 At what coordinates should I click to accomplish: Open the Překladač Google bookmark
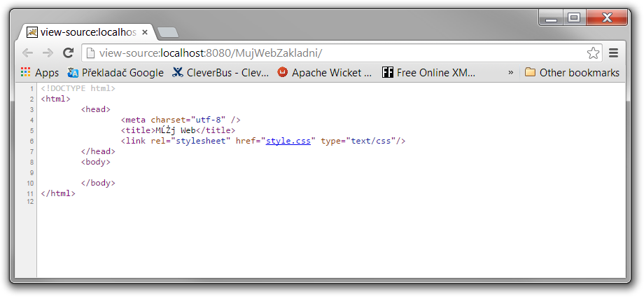(115, 73)
